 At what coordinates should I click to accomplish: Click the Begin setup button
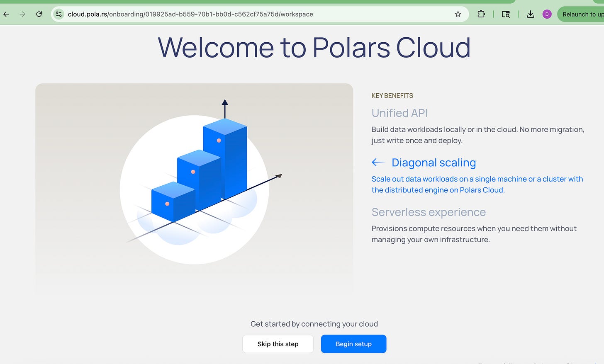tap(353, 344)
